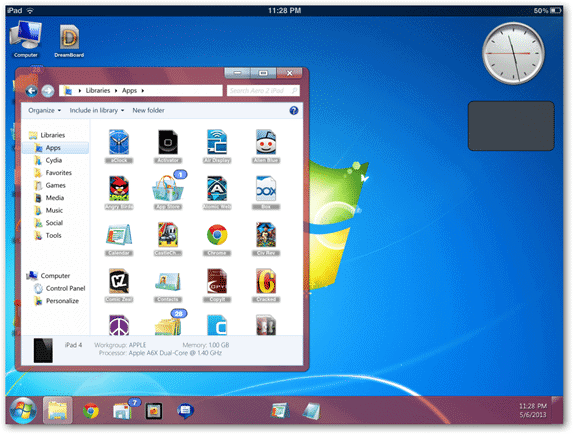Launch the Activator app
Image resolution: width=573 pixels, height=434 pixels.
coord(168,142)
